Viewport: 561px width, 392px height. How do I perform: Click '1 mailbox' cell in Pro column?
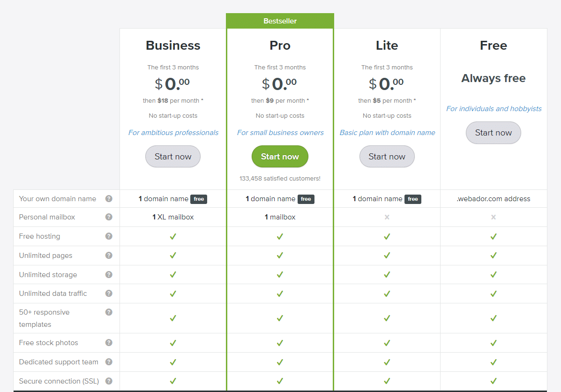[x=280, y=217]
